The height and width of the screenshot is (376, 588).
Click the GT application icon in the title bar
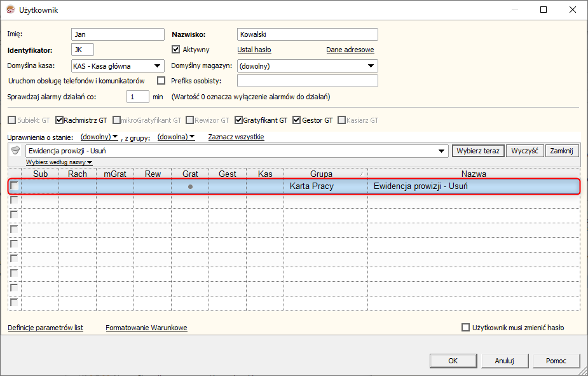coord(11,10)
